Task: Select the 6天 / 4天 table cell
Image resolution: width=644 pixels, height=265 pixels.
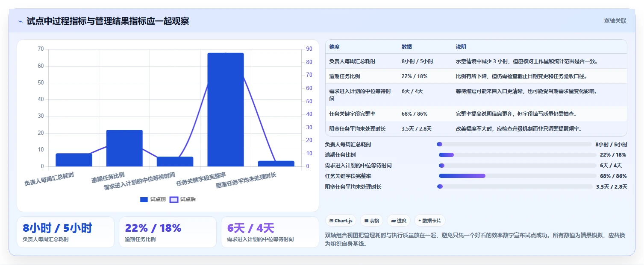Action: click(412, 91)
